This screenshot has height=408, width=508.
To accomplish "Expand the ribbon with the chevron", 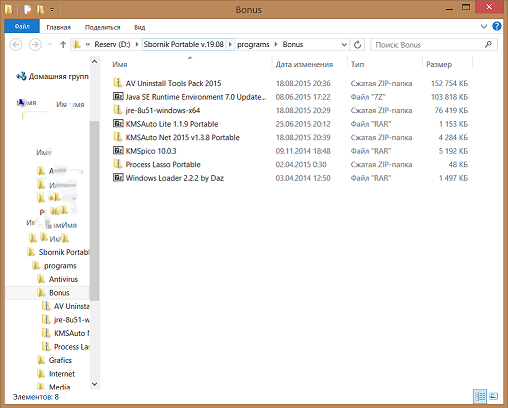I will click(484, 26).
